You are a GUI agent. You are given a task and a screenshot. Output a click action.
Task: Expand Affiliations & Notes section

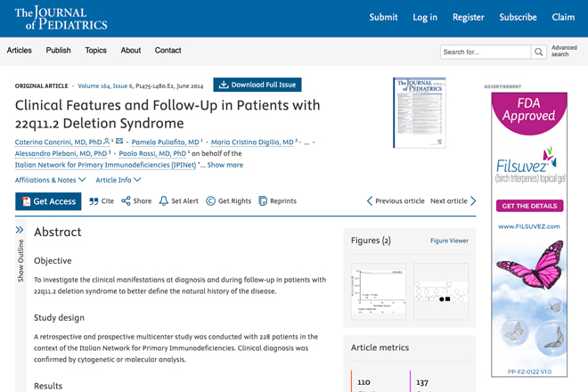coord(50,180)
